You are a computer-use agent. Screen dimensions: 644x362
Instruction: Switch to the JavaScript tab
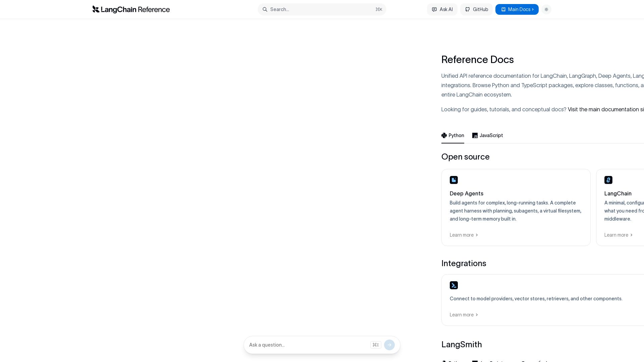[x=488, y=135]
